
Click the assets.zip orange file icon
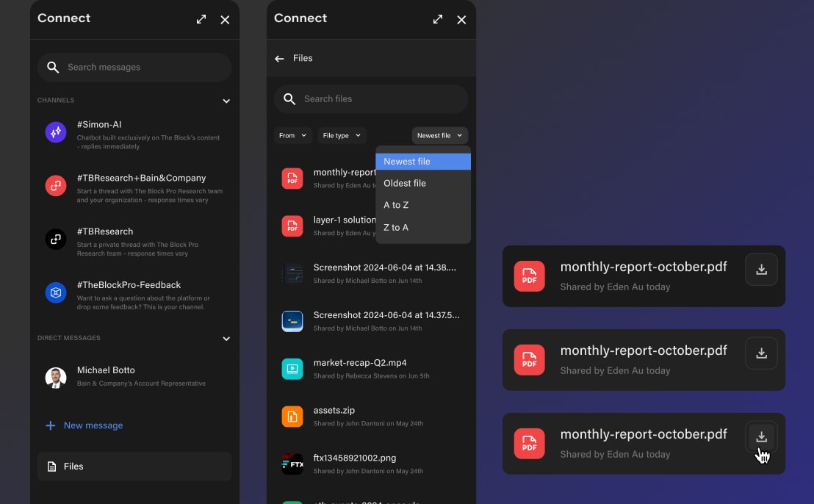292,417
